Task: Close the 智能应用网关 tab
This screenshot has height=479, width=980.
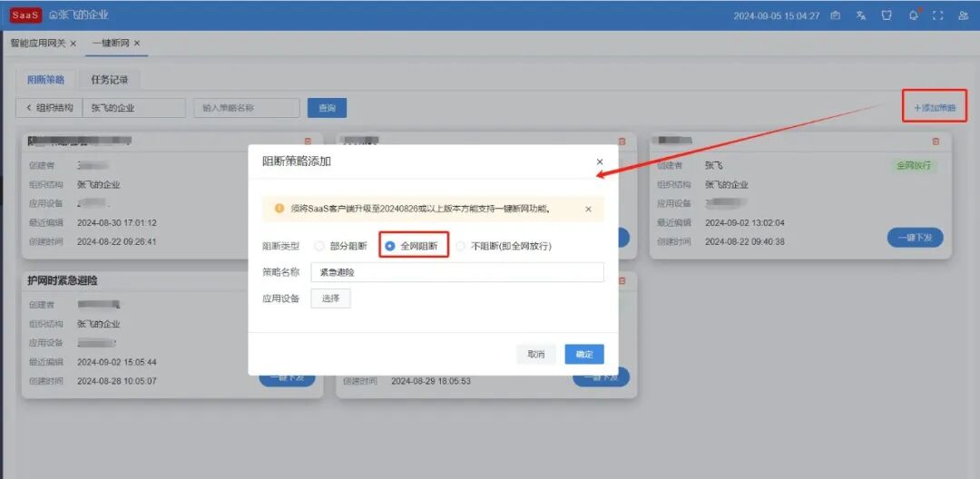Action: (73, 43)
